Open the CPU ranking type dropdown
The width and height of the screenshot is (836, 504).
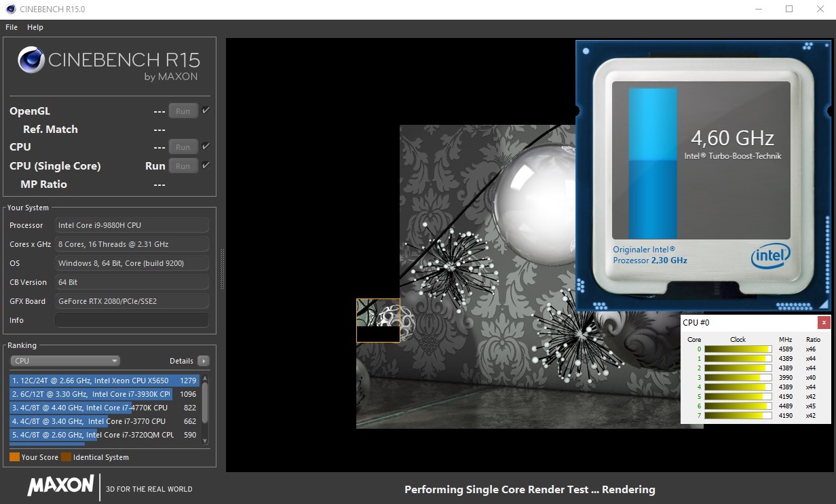click(65, 361)
